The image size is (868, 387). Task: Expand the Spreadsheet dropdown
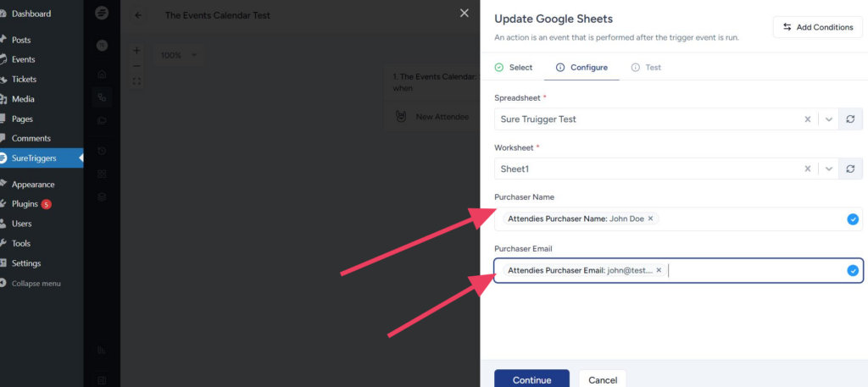point(829,119)
